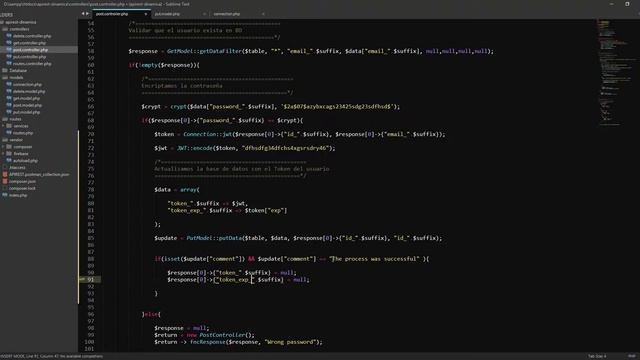Image resolution: width=640 pixels, height=360 pixels.
Task: Click the 'Wrong password' string on line 100
Action: pyautogui.click(x=290, y=342)
